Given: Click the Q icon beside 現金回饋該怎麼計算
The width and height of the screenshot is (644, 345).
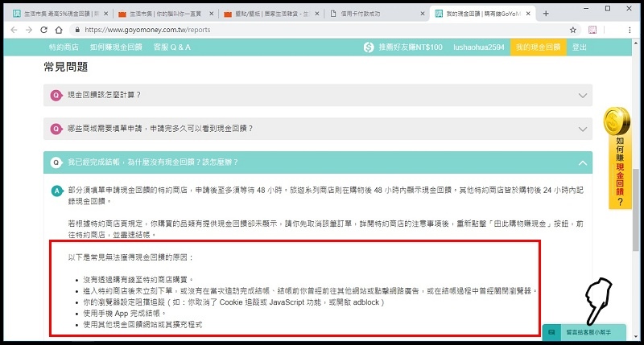Looking at the screenshot, I should [x=56, y=95].
